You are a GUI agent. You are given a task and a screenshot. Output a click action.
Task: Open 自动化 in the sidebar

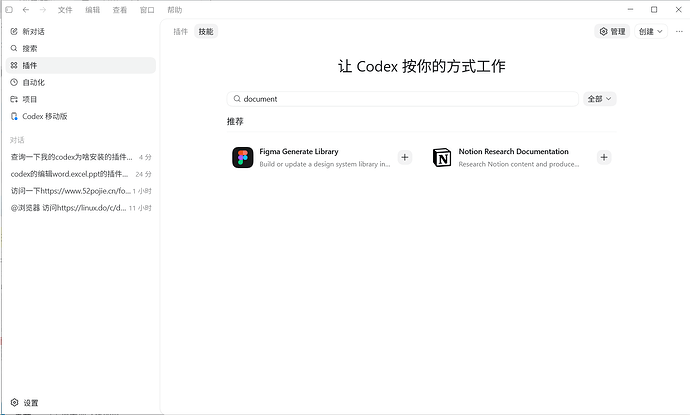coord(81,82)
